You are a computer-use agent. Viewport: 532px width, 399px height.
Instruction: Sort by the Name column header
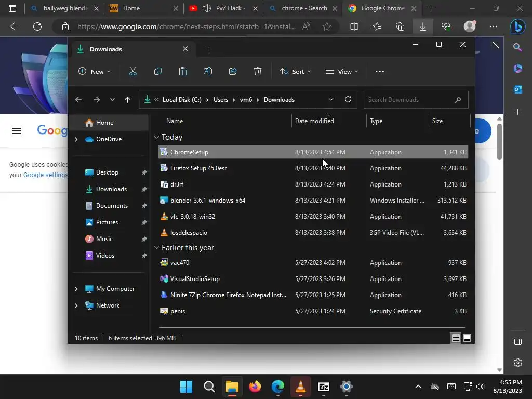(175, 121)
